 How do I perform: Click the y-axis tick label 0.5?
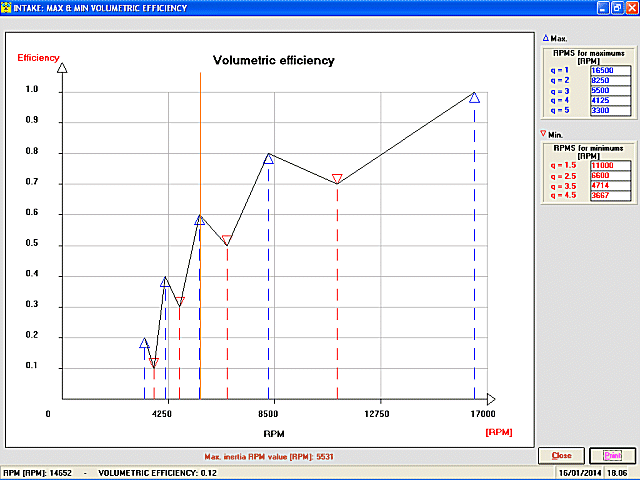click(32, 243)
